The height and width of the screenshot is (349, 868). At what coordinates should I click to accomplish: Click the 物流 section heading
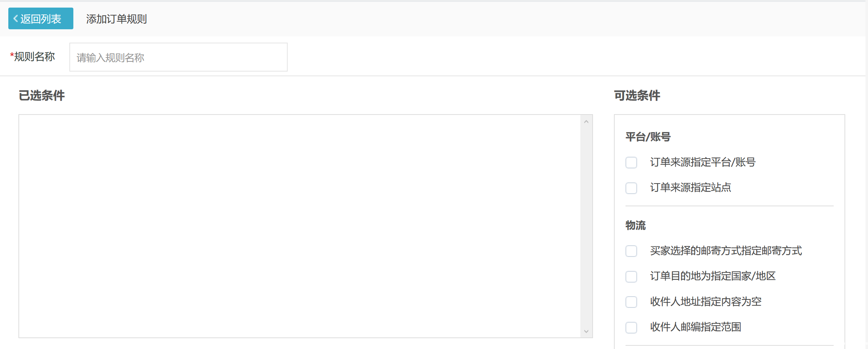pyautogui.click(x=635, y=225)
